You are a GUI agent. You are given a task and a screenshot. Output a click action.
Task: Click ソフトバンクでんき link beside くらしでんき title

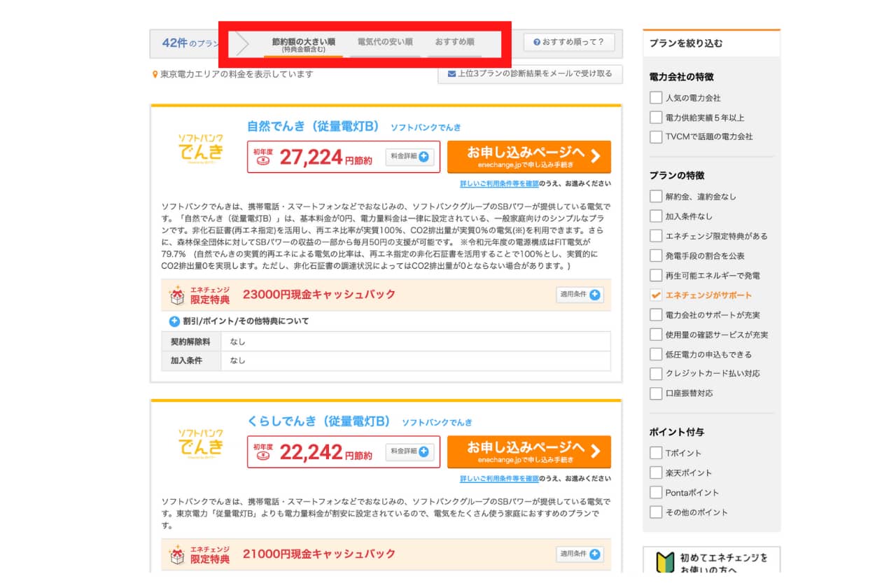pyautogui.click(x=437, y=422)
